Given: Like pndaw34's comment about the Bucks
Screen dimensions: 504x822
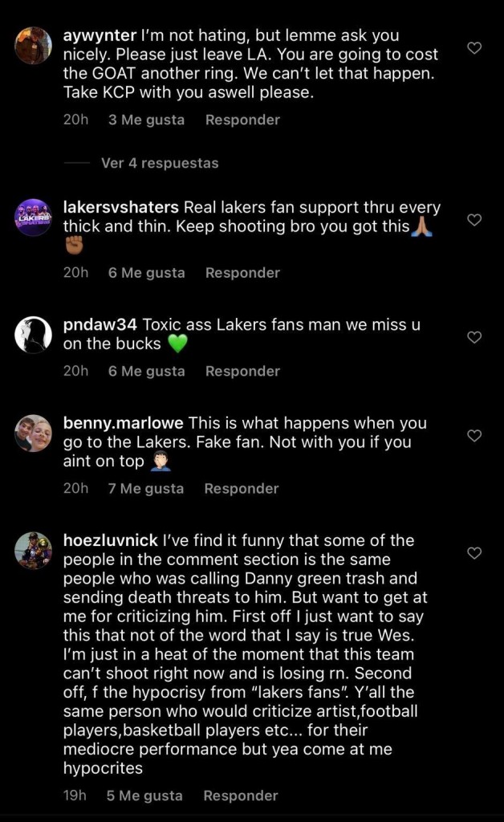Looking at the screenshot, I should coord(474,337).
